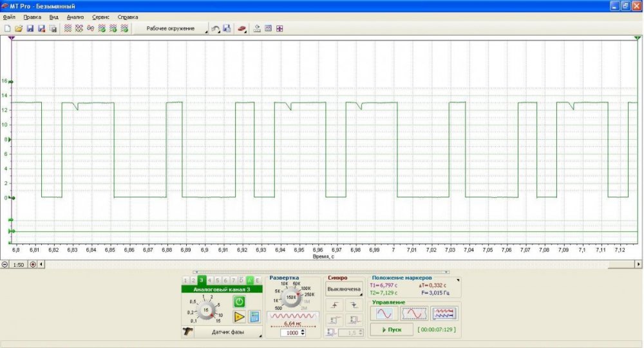Click the New file toolbar icon
Viewport: 644px width, 348px height.
7,29
